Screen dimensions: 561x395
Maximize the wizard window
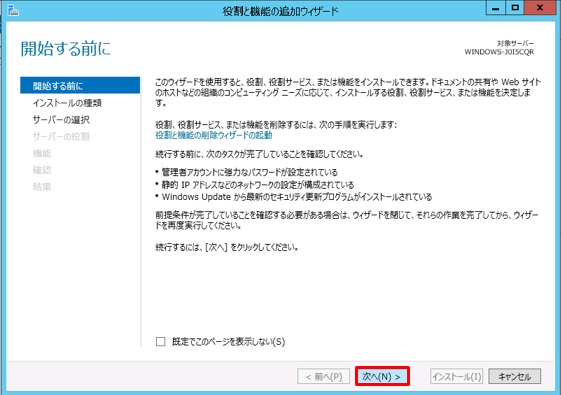515,8
